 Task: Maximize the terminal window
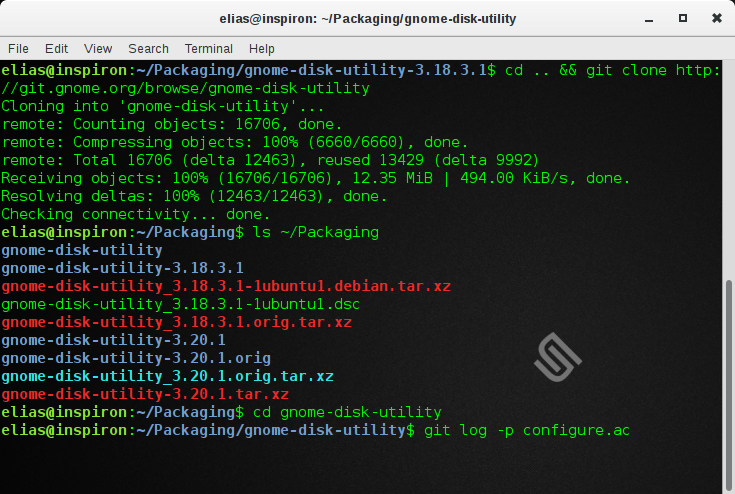(x=683, y=18)
